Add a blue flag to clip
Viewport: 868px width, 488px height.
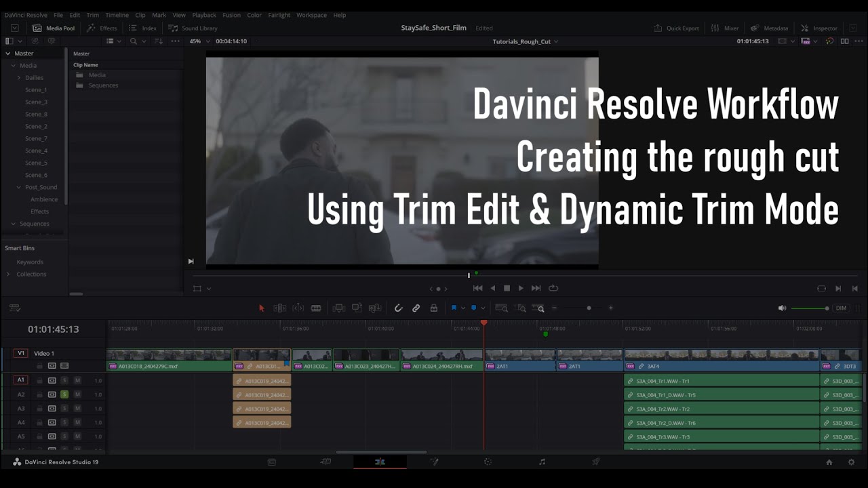click(454, 308)
